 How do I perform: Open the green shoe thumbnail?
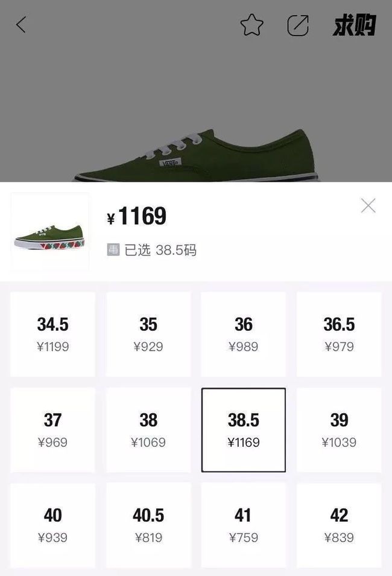coord(49,232)
